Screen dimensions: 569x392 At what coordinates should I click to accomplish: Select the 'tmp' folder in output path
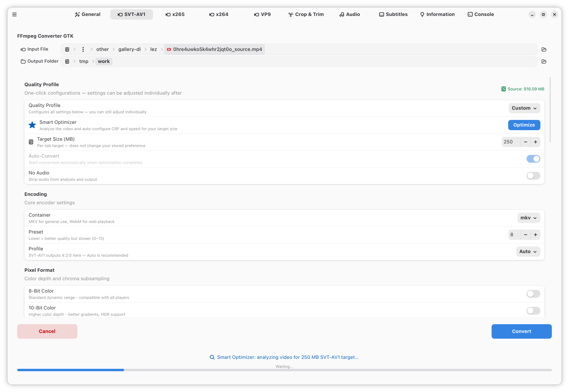tap(84, 61)
